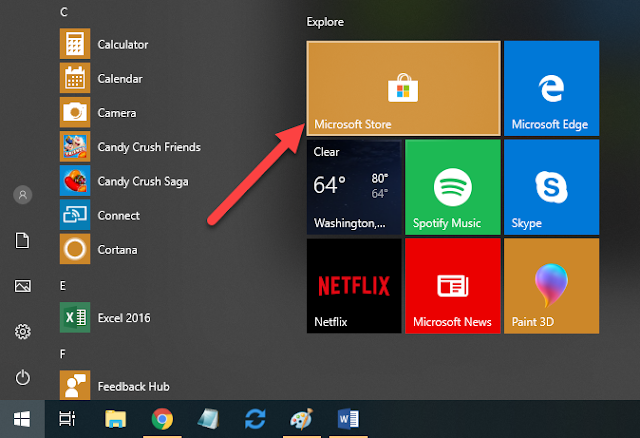The height and width of the screenshot is (438, 640).
Task: Open Settings via the gear icon
Action: click(22, 331)
